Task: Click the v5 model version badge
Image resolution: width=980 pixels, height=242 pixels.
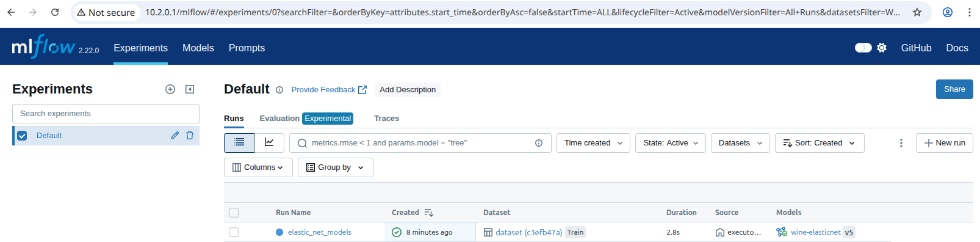Action: (x=849, y=232)
